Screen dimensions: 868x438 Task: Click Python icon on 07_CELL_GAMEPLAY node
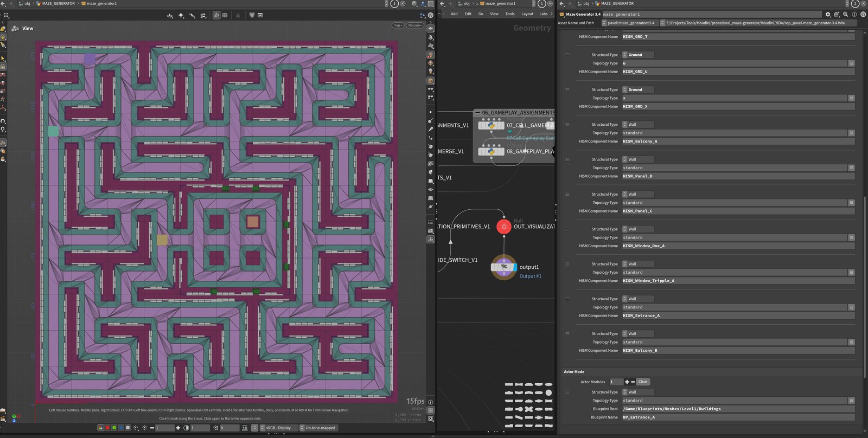click(492, 125)
